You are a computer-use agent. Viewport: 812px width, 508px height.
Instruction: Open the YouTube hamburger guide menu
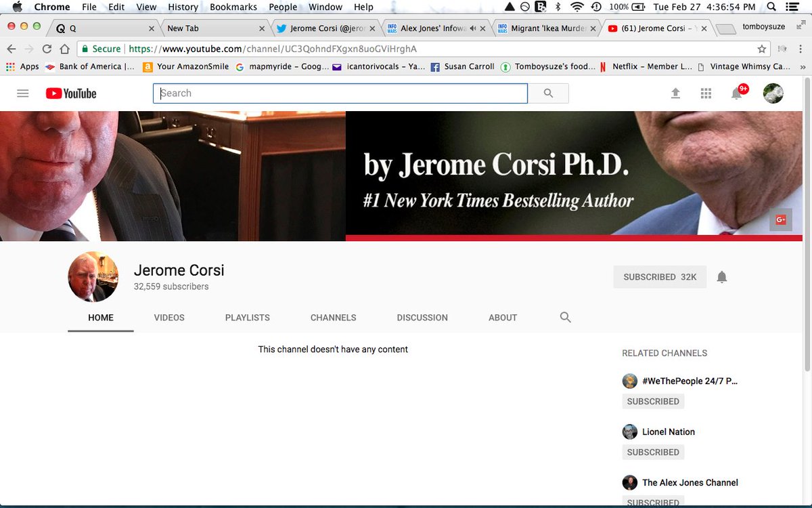(23, 93)
